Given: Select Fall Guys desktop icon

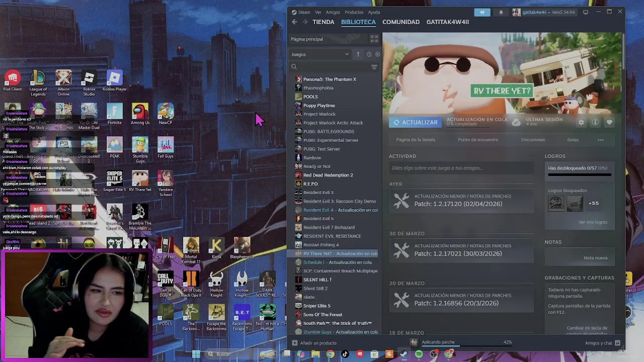Looking at the screenshot, I should [x=166, y=148].
